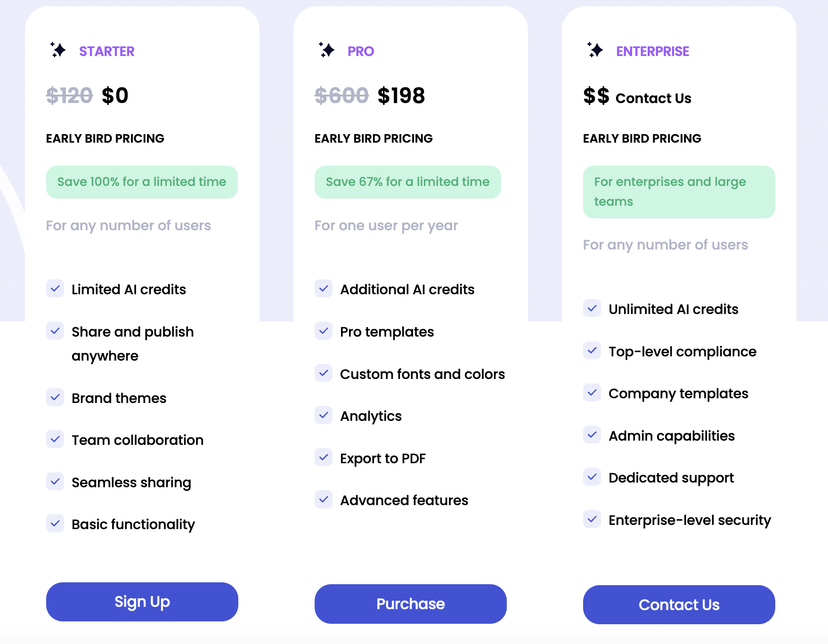Click the sparkle icon beside PRO

pos(326,50)
